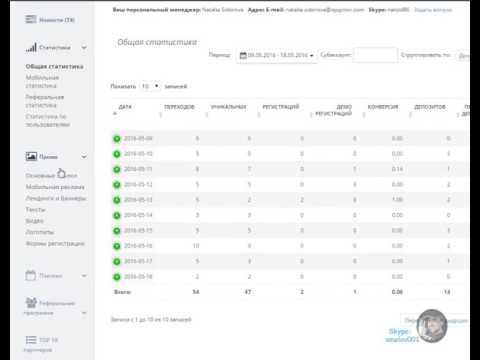Sort the table by РЕГИСТРАЦИЙ column

tap(281, 107)
